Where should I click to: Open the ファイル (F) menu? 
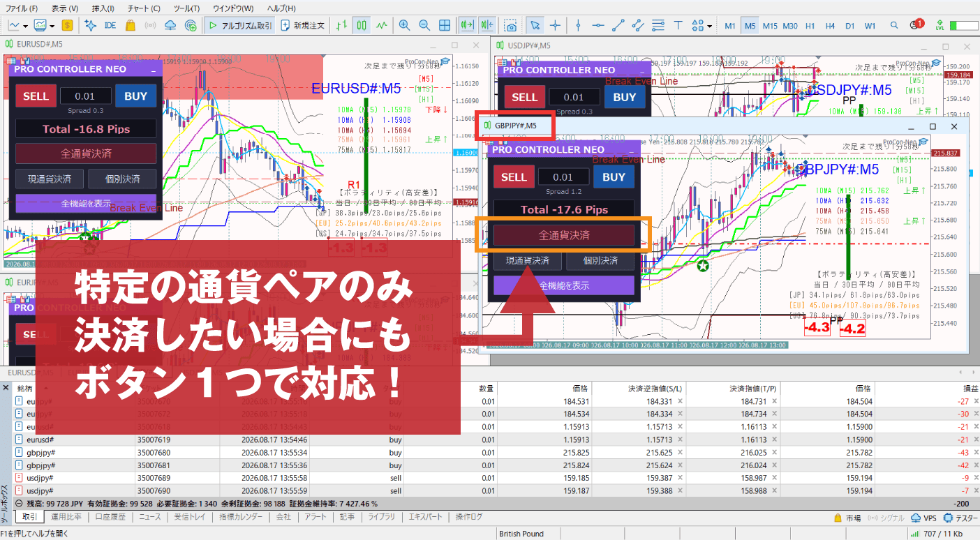point(22,8)
